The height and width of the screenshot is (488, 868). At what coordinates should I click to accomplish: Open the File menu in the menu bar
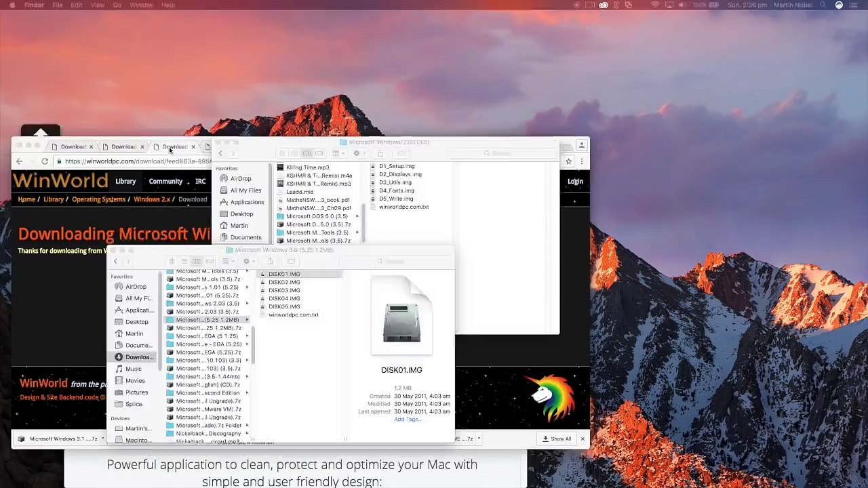[x=58, y=5]
